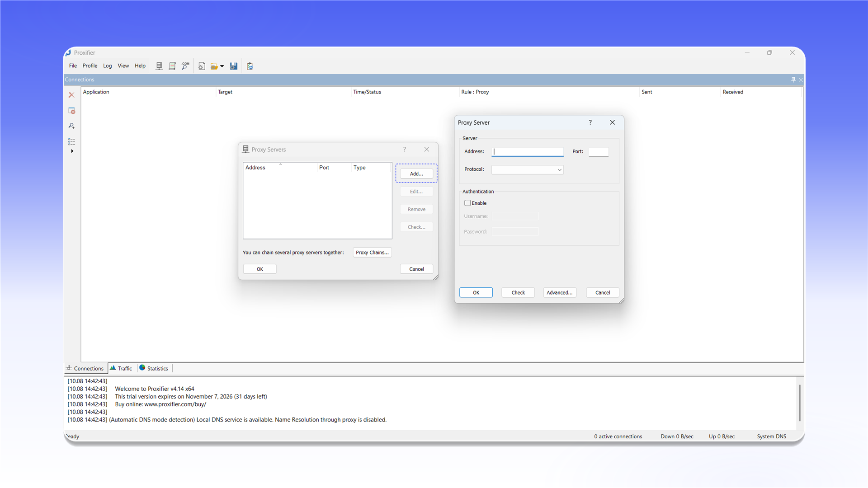868x488 pixels.
Task: Click the Proxy Chains... button
Action: click(372, 253)
